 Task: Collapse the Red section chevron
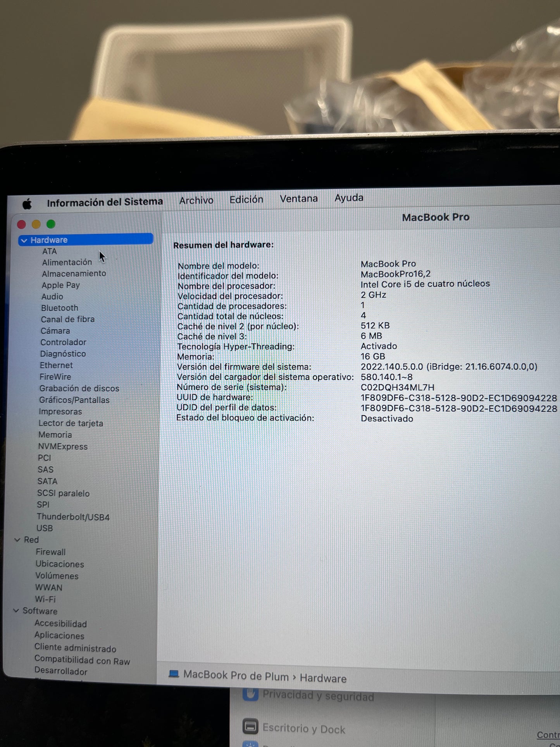(x=17, y=540)
